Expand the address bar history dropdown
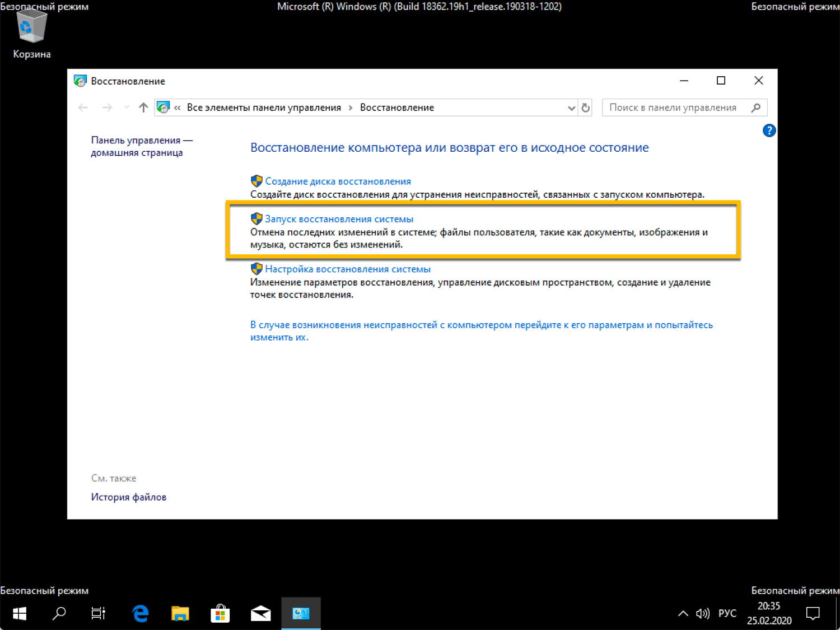The width and height of the screenshot is (840, 630). [571, 108]
